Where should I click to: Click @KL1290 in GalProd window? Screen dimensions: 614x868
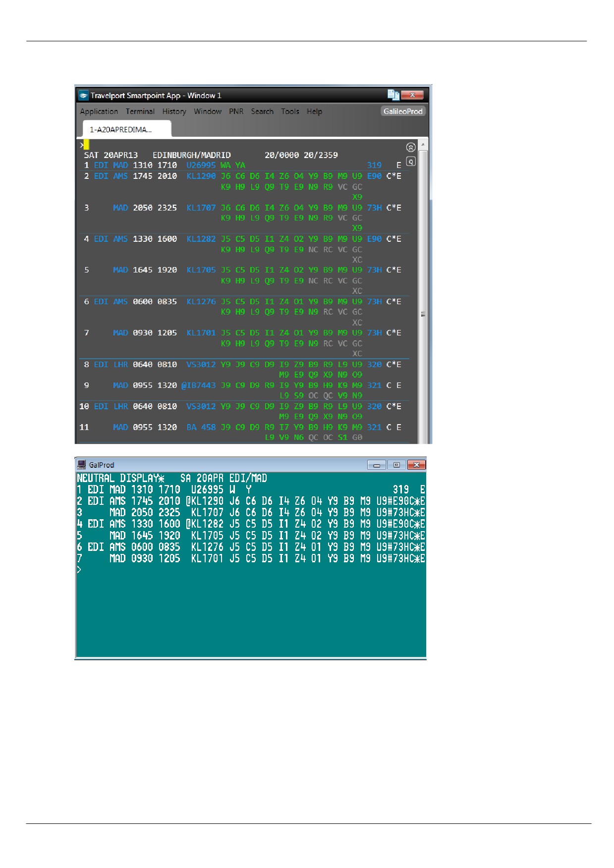tap(205, 501)
